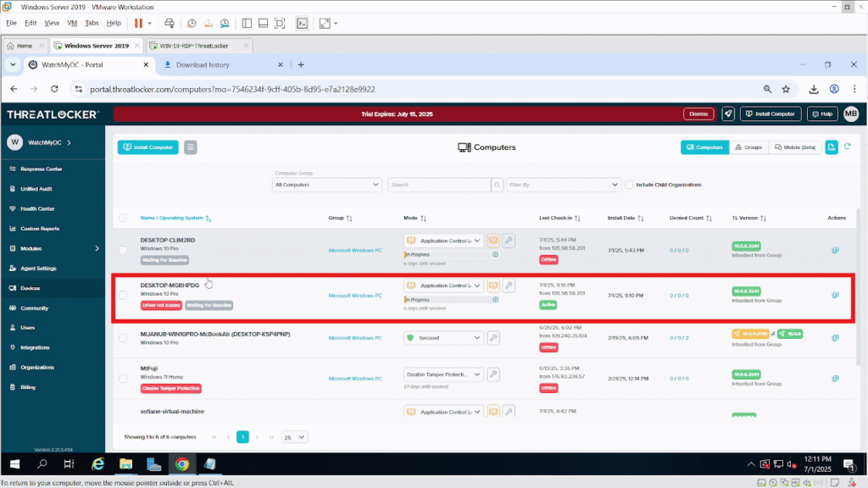Enable Include Child Organizations checkbox

[629, 185]
